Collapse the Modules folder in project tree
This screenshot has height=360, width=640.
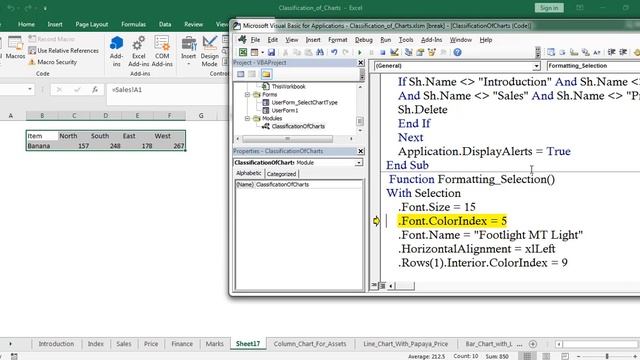[x=247, y=118]
